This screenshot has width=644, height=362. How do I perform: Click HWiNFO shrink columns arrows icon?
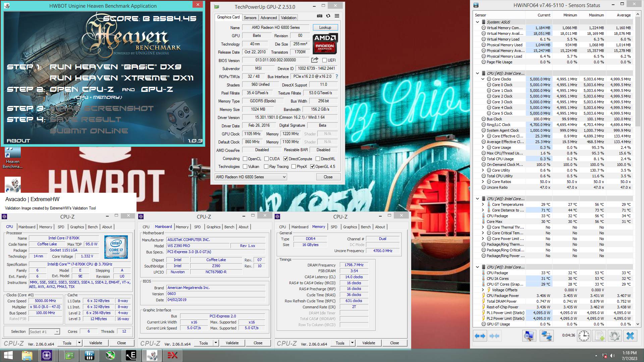point(494,336)
